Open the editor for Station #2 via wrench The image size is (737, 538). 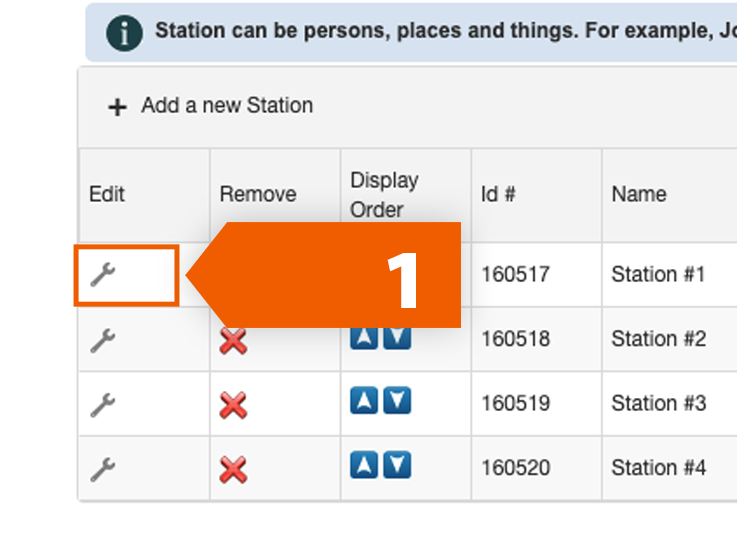point(103,341)
